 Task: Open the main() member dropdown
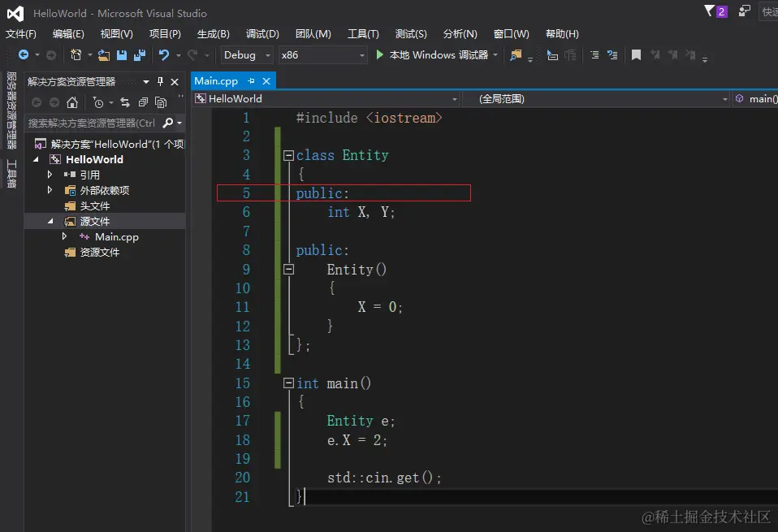755,99
